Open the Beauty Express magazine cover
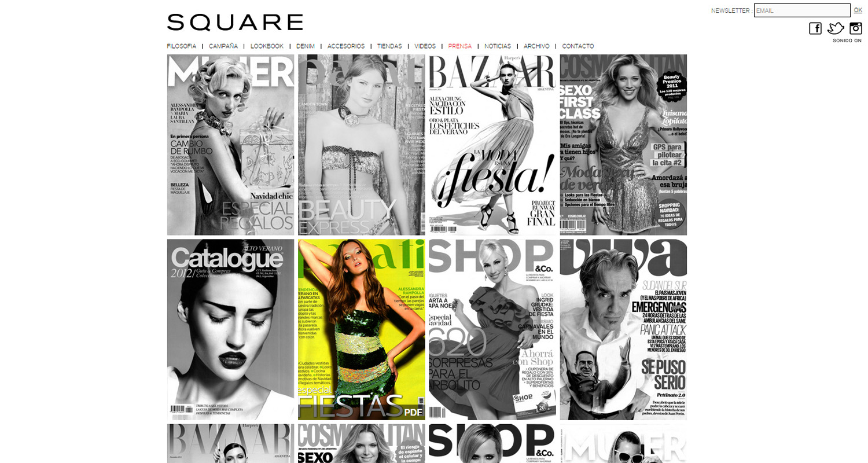 coord(361,145)
